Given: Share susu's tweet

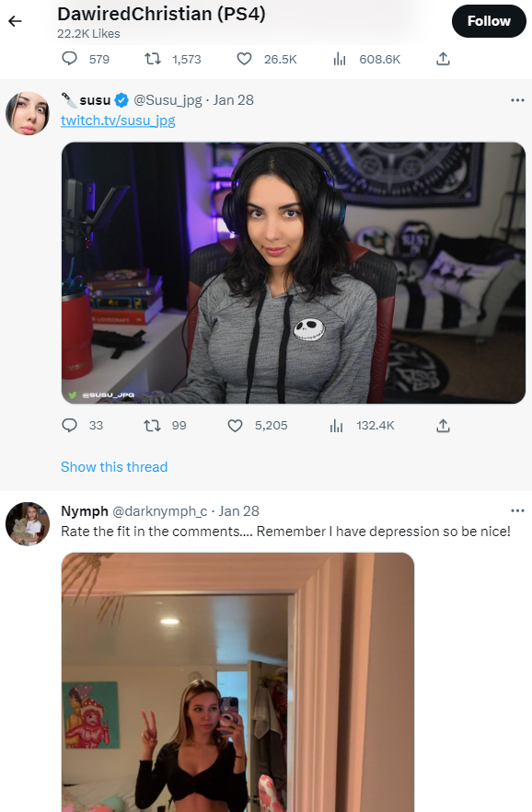Looking at the screenshot, I should [x=443, y=425].
